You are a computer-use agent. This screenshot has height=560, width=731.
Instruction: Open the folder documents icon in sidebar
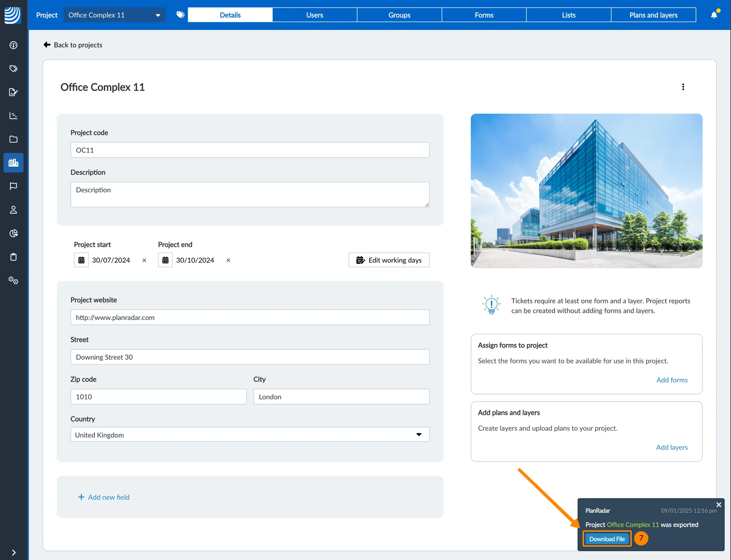13,139
